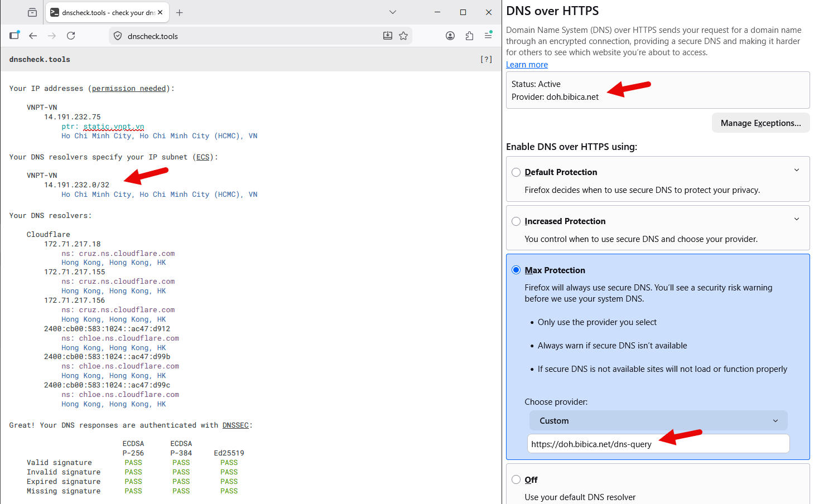Click the Ed25519 column header
This screenshot has height=504, width=814.
tap(229, 453)
